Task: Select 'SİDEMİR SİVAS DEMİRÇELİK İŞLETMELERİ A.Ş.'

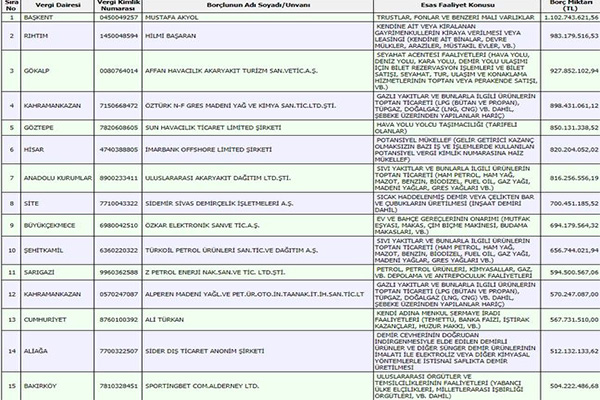Action: point(219,204)
